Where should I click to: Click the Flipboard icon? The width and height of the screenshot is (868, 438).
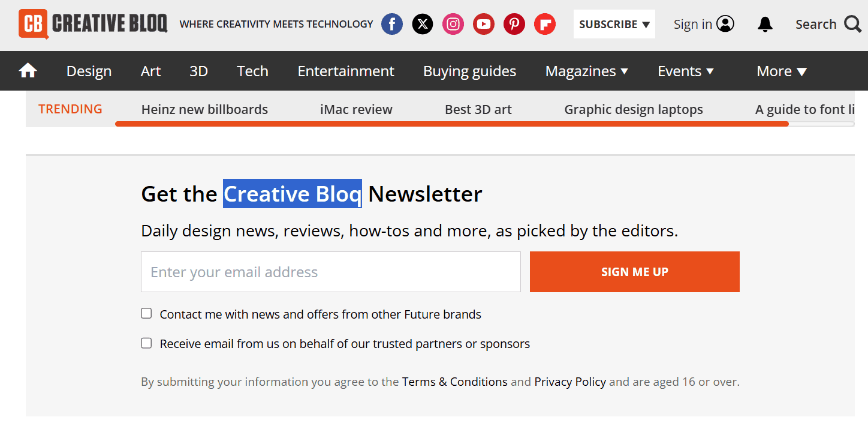pyautogui.click(x=545, y=24)
